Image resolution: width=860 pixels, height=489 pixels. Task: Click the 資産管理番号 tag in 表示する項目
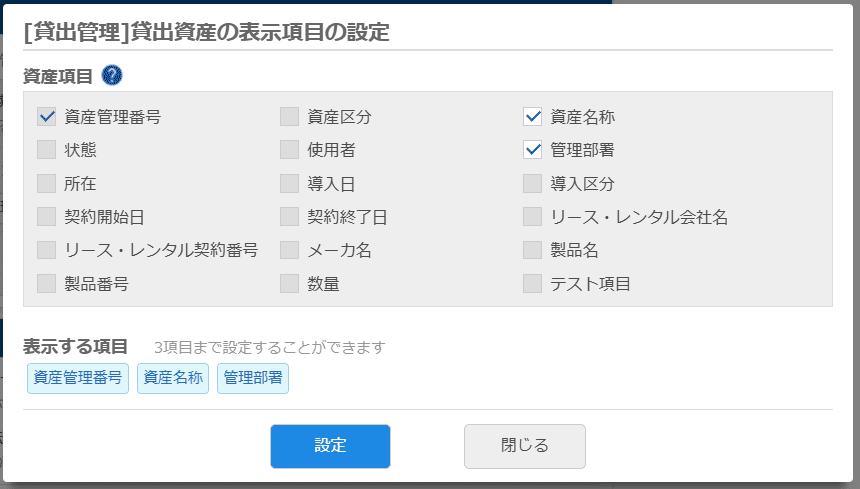click(78, 378)
